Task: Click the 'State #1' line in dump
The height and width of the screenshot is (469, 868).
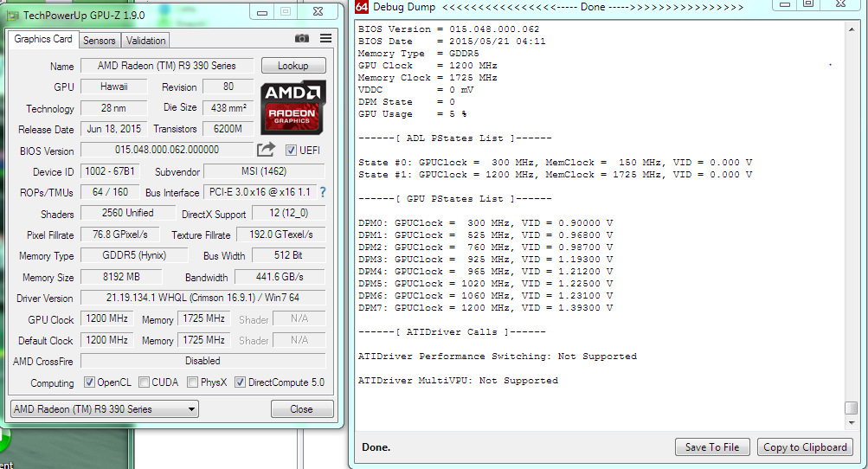Action: coord(556,175)
